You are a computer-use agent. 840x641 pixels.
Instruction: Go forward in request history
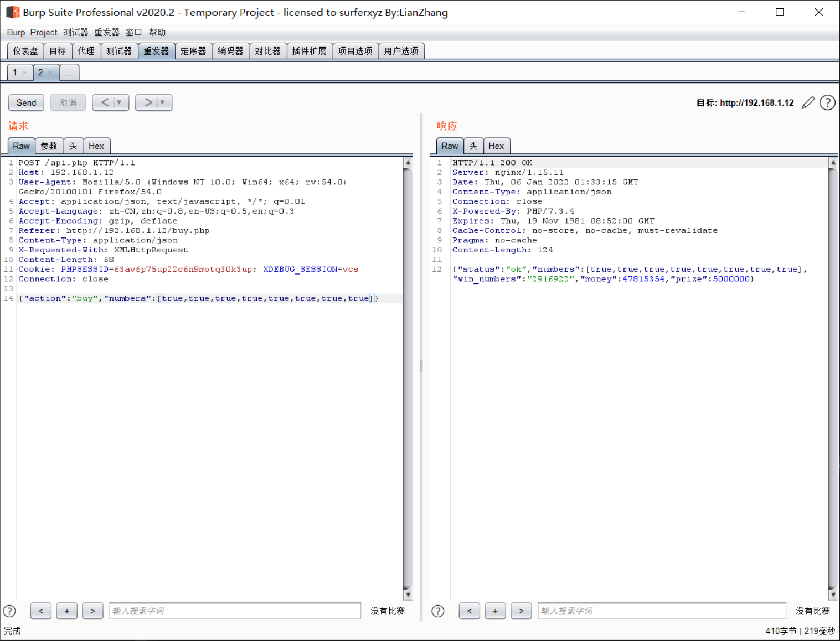click(148, 102)
